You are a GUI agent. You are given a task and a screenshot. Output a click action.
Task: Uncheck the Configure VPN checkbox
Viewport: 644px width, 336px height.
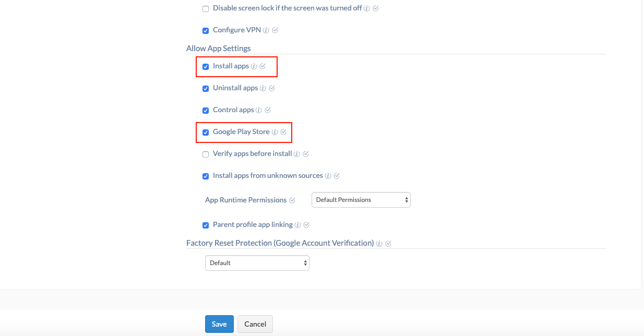[x=206, y=31]
